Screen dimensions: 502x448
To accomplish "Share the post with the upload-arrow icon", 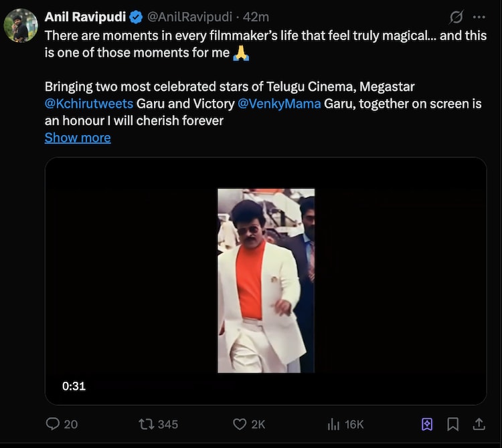I will (x=479, y=424).
